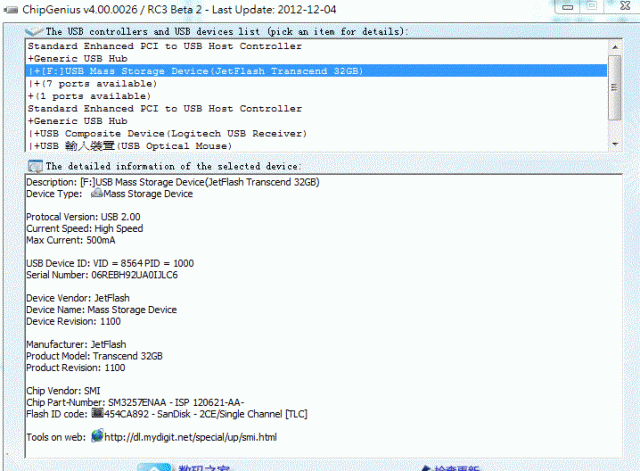Click the Chip Vendor: SMI line

pos(63,391)
